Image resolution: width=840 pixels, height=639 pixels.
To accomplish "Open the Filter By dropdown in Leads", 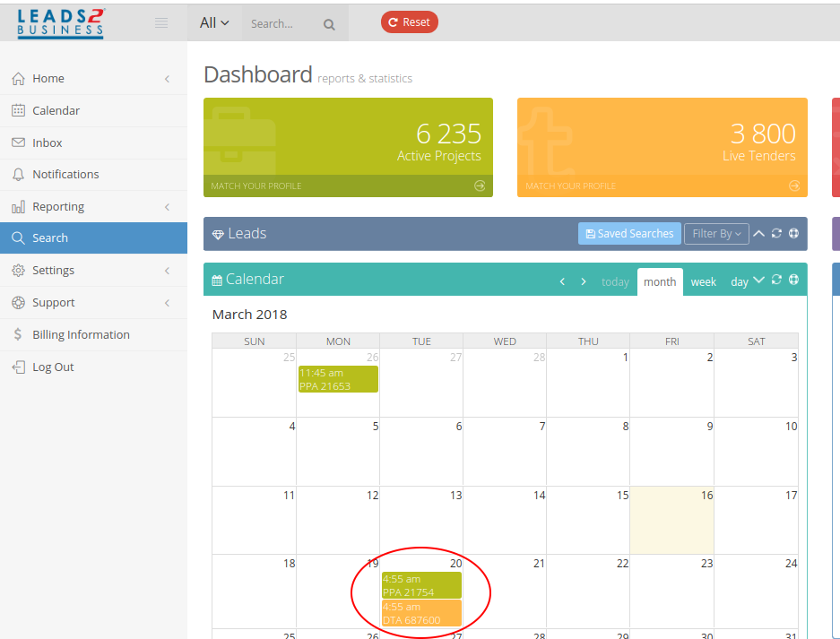I will tap(716, 234).
